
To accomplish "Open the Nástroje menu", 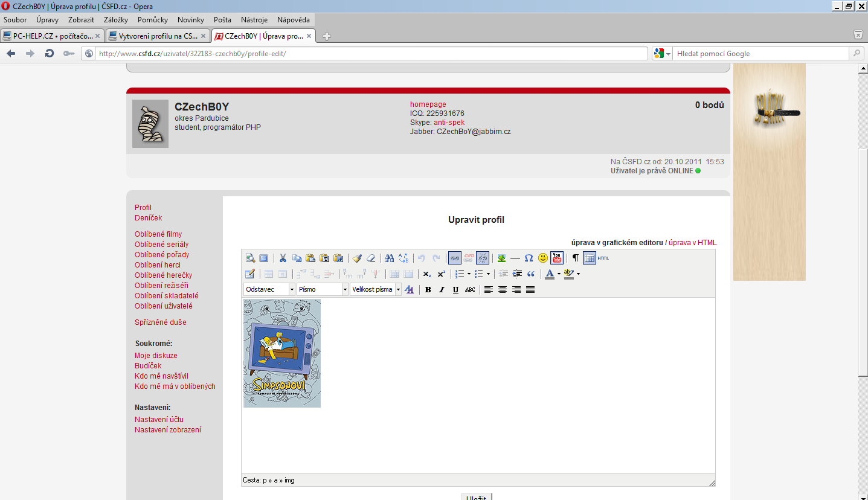I will (254, 20).
